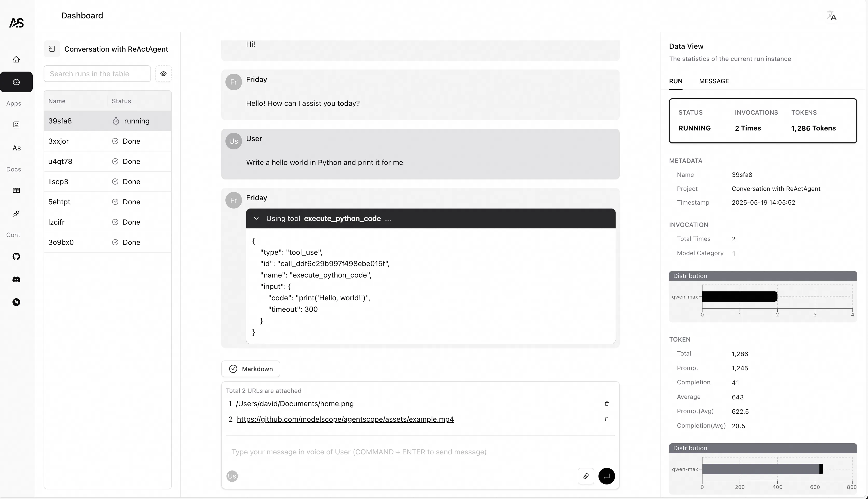Viewport: 868px width, 499px height.
Task: Collapse the execute_python_code tool block
Action: coord(256,219)
